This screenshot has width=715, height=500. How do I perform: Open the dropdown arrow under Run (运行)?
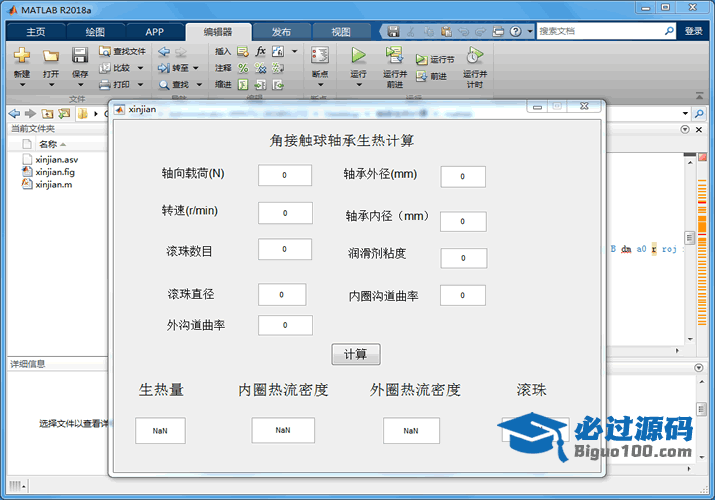pyautogui.click(x=359, y=85)
